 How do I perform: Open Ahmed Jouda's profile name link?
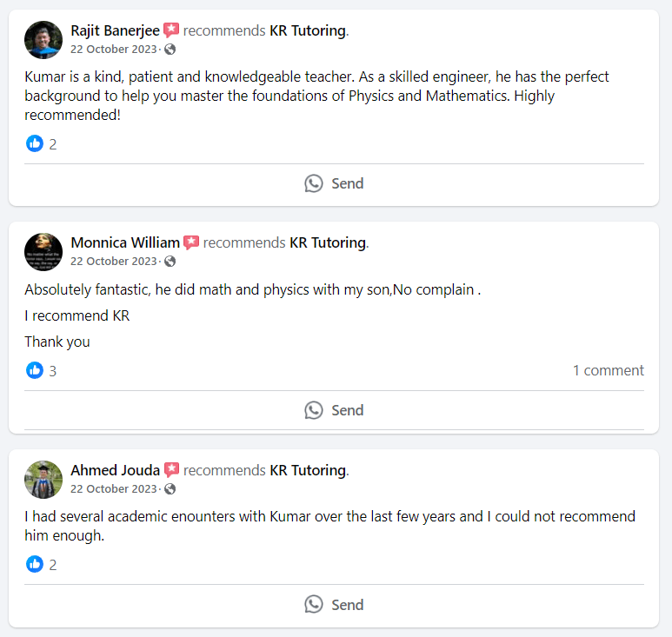point(115,470)
